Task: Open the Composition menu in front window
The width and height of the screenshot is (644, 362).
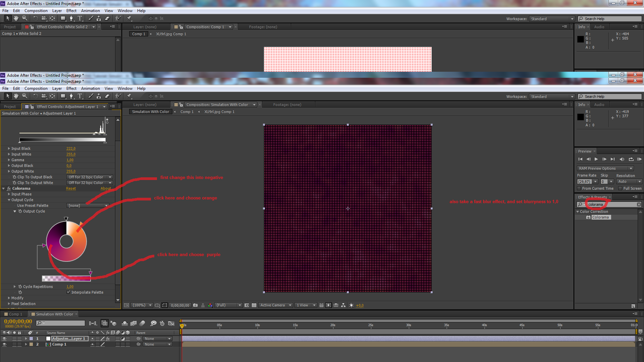Action: tap(36, 88)
